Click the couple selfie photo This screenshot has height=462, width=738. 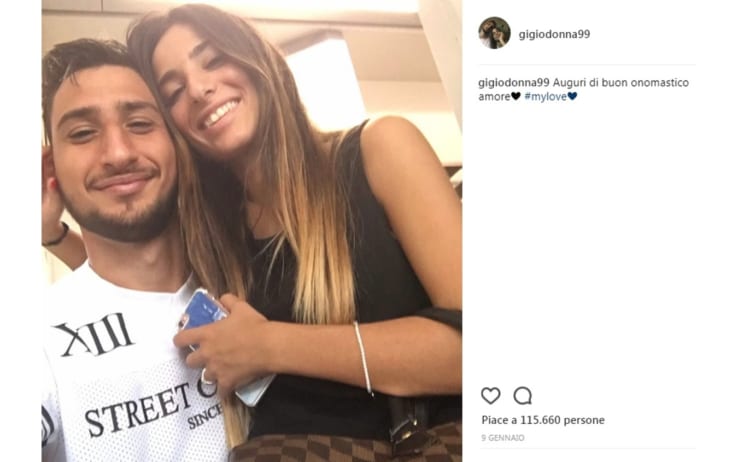click(x=252, y=231)
